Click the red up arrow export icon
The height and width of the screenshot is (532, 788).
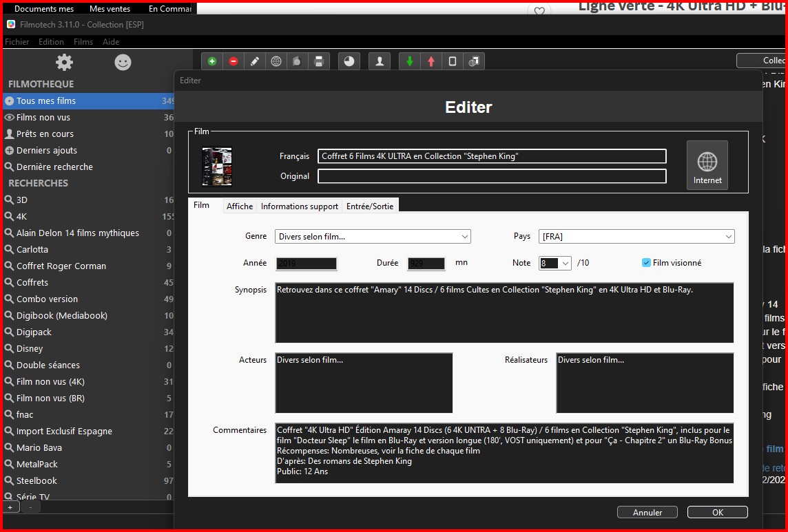[x=431, y=61]
